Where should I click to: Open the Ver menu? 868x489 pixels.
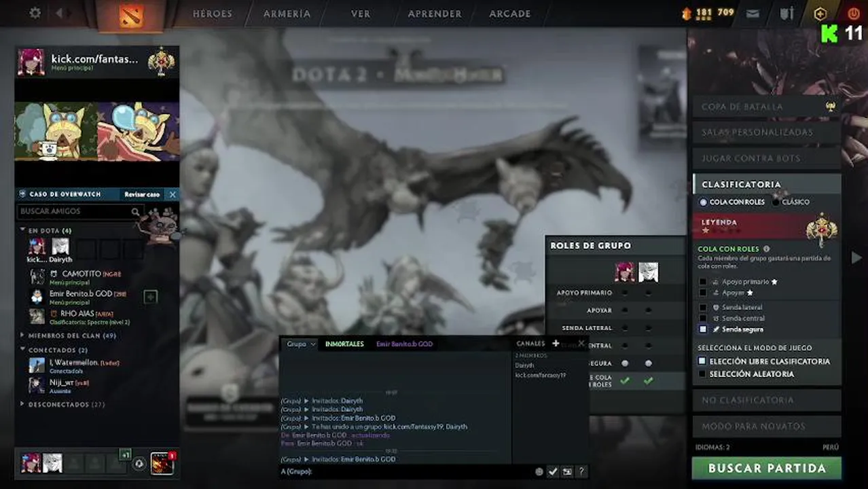click(361, 14)
